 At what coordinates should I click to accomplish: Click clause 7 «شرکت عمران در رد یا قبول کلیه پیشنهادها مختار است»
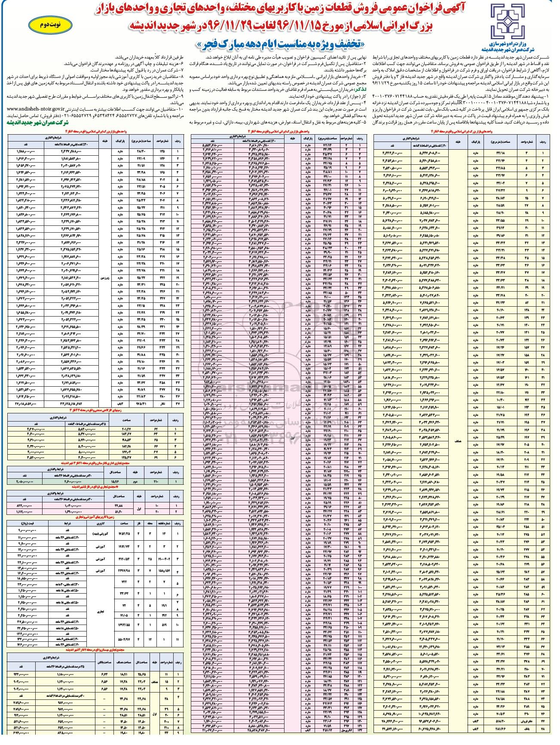pyautogui.click(x=137, y=70)
